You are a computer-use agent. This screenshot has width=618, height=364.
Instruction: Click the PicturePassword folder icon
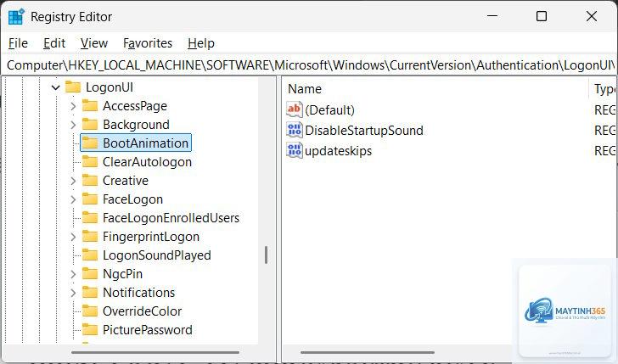point(90,329)
